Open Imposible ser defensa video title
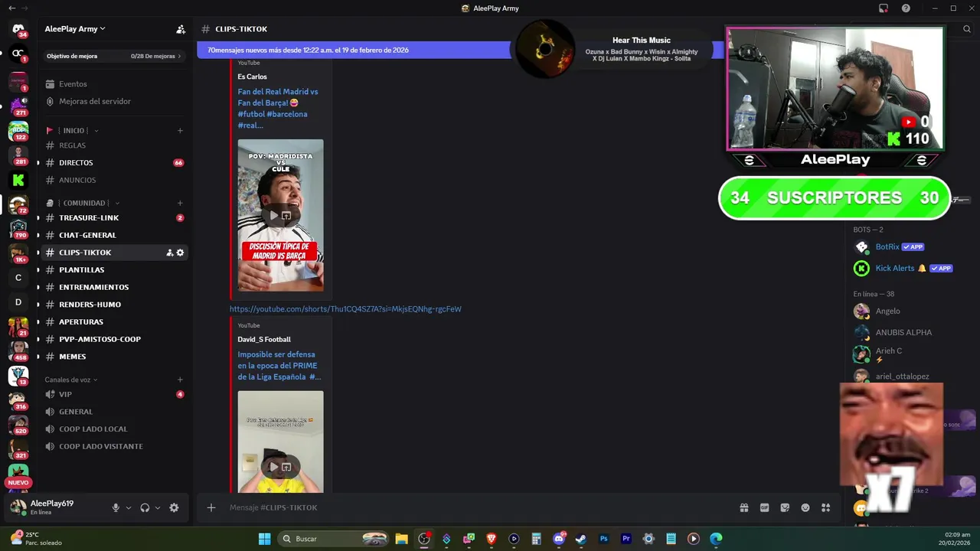980x551 pixels. point(279,366)
